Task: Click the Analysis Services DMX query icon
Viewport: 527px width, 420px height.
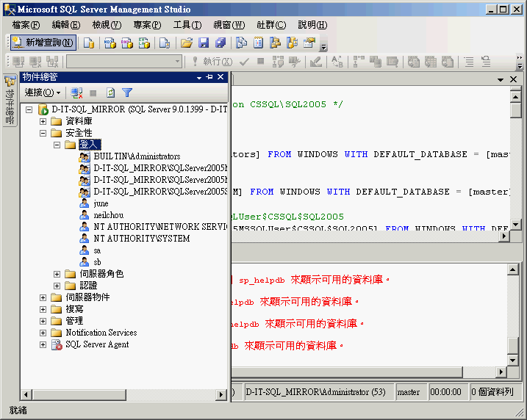Action: point(127,43)
